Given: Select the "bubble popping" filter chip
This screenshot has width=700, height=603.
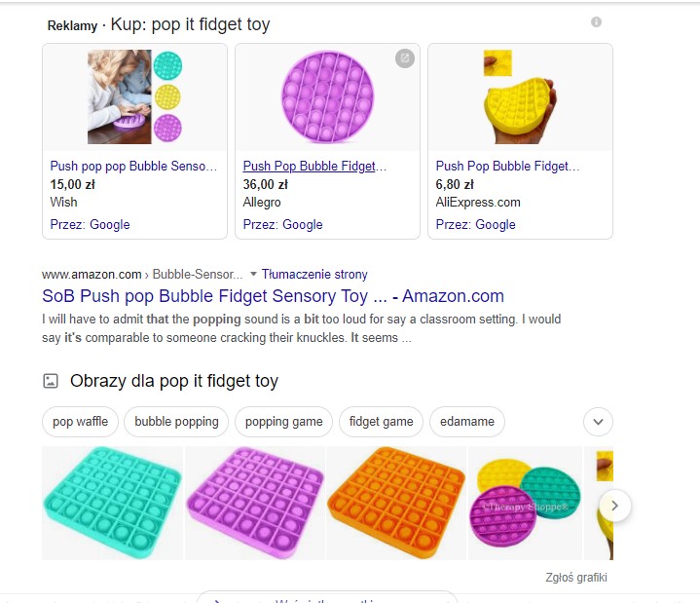Looking at the screenshot, I should (177, 422).
